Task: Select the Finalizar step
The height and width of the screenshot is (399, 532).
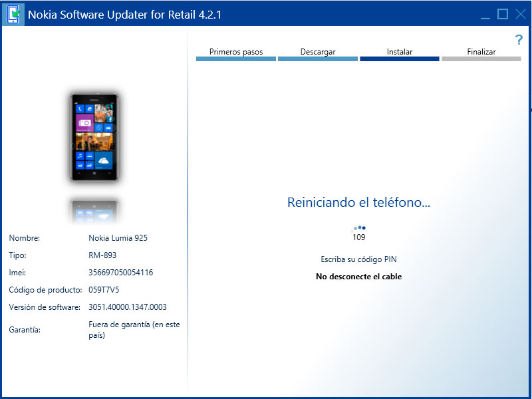Action: point(481,52)
